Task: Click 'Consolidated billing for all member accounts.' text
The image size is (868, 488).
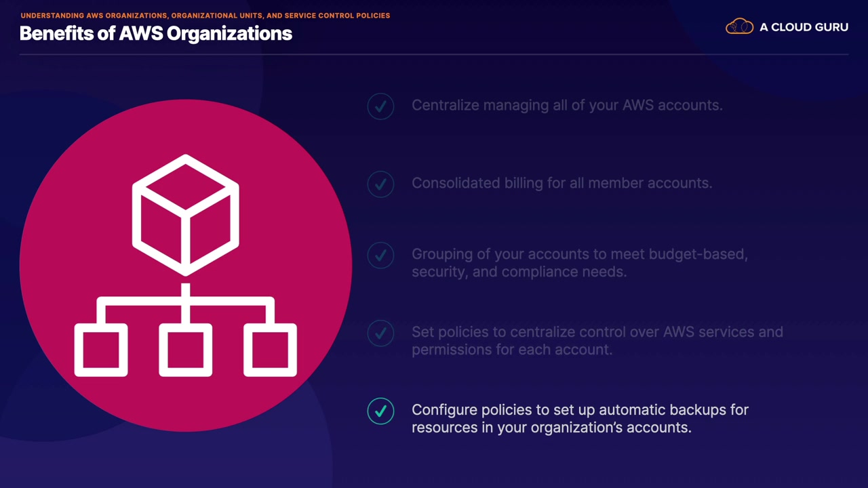Action: (562, 183)
